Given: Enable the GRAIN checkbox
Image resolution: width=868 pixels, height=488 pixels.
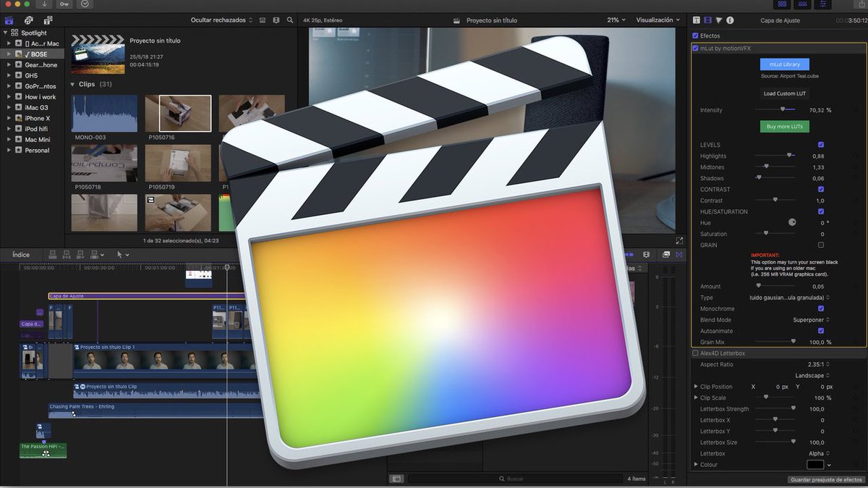Looking at the screenshot, I should click(821, 245).
